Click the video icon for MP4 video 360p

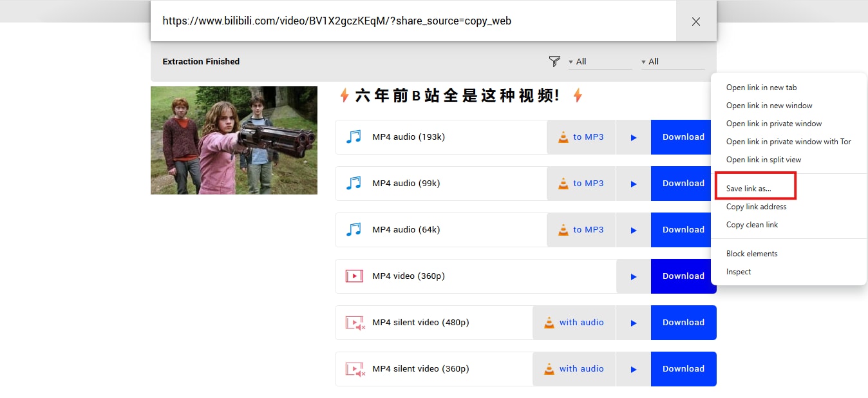coord(354,276)
